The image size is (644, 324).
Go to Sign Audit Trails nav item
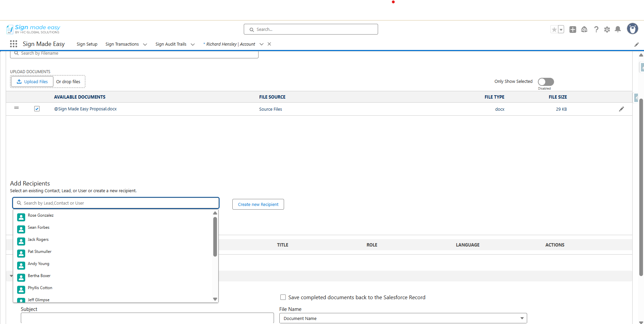(x=171, y=44)
